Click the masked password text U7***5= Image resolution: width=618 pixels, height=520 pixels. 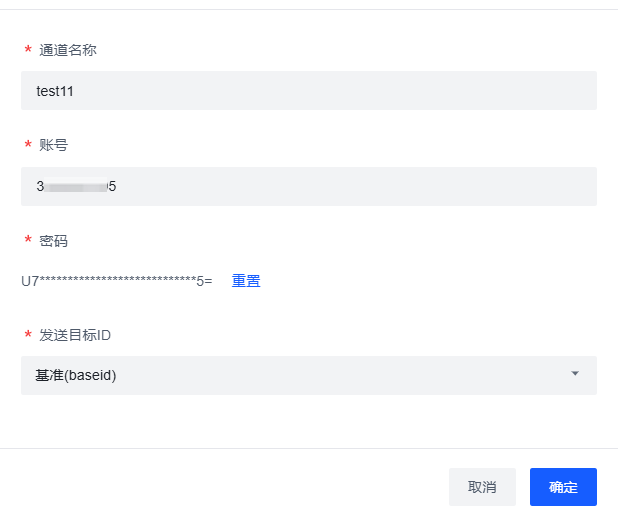[x=116, y=281]
